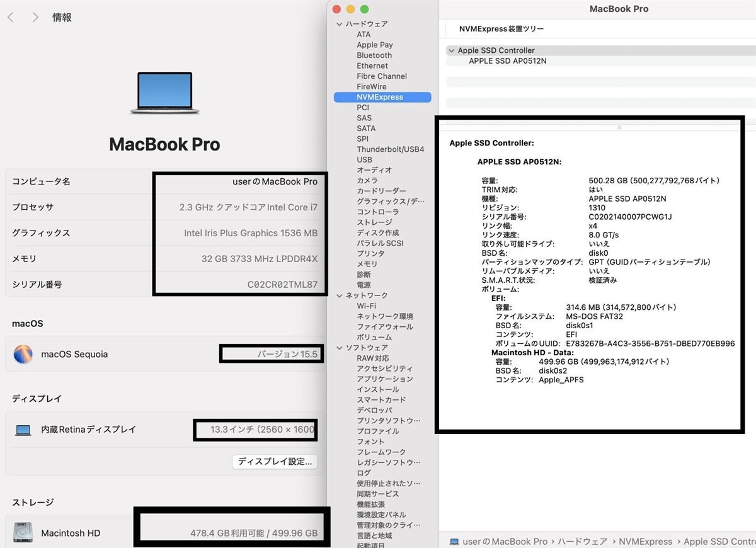
Task: Select プリンタ in sidebar
Action: point(370,254)
